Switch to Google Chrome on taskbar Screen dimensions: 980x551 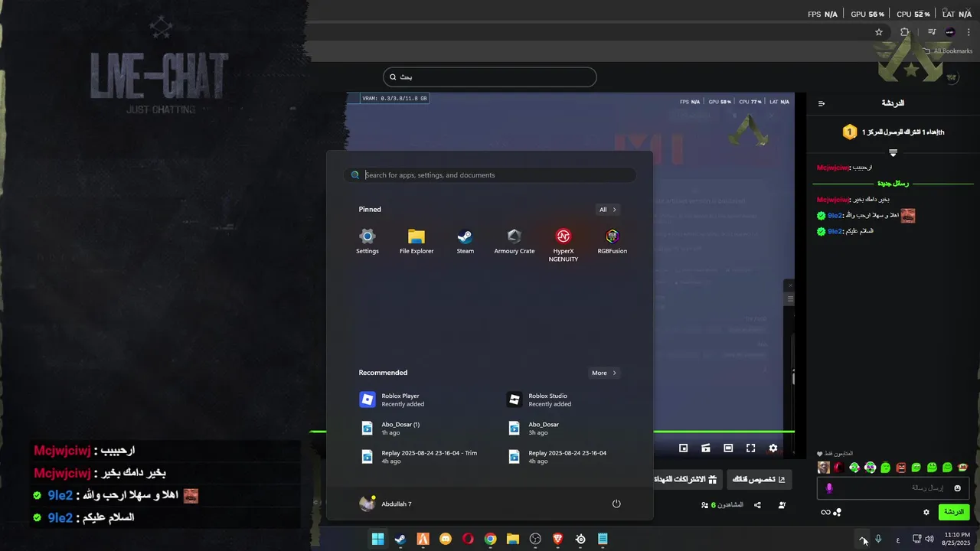(490, 539)
